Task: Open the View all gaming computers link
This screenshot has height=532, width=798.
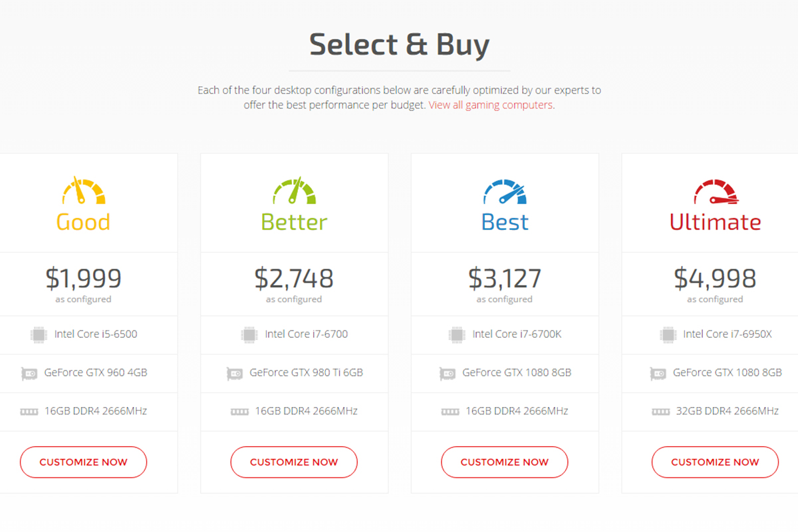Action: click(490, 105)
